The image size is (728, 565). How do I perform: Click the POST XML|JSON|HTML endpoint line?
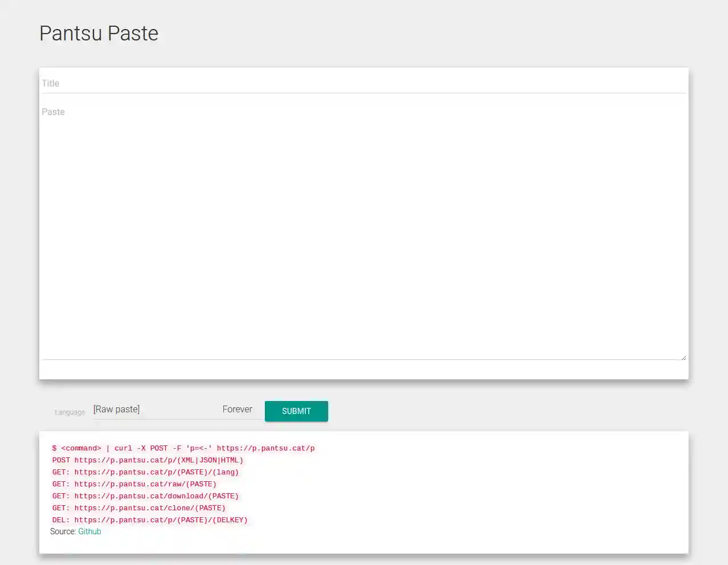coord(148,460)
